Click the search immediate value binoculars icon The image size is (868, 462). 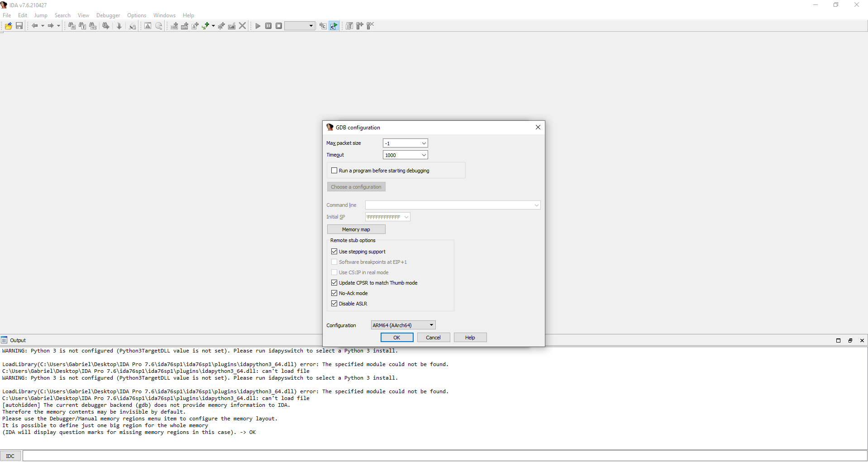pos(72,26)
